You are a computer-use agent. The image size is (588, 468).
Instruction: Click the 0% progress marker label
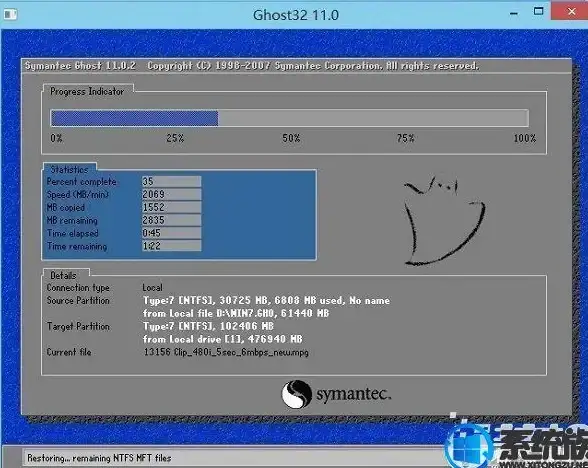pos(57,138)
